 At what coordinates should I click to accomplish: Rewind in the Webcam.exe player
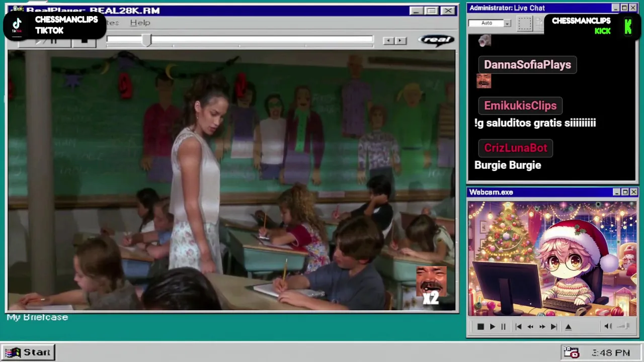[x=530, y=327]
